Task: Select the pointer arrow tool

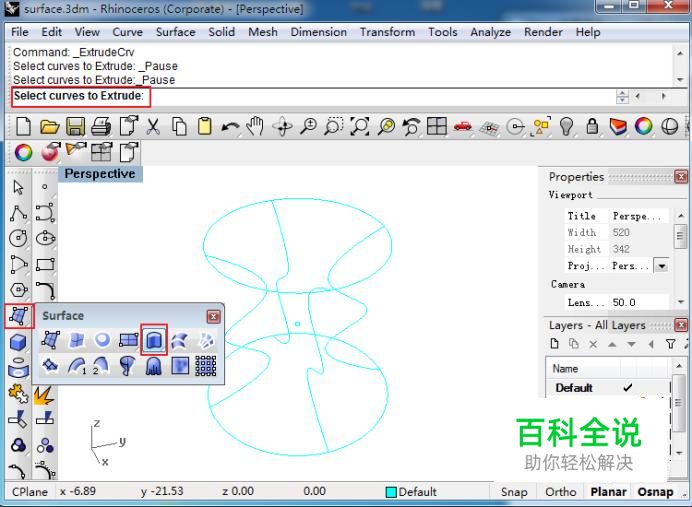Action: click(18, 187)
